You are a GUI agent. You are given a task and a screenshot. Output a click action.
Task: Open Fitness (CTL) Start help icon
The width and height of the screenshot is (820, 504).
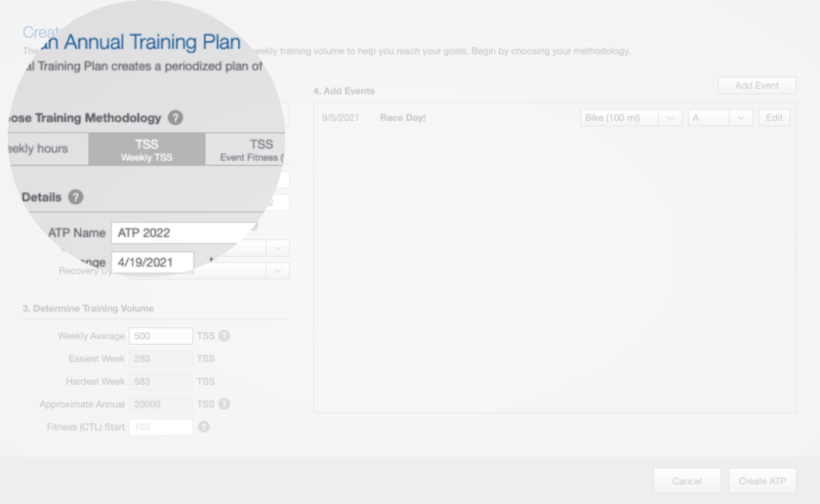(203, 427)
